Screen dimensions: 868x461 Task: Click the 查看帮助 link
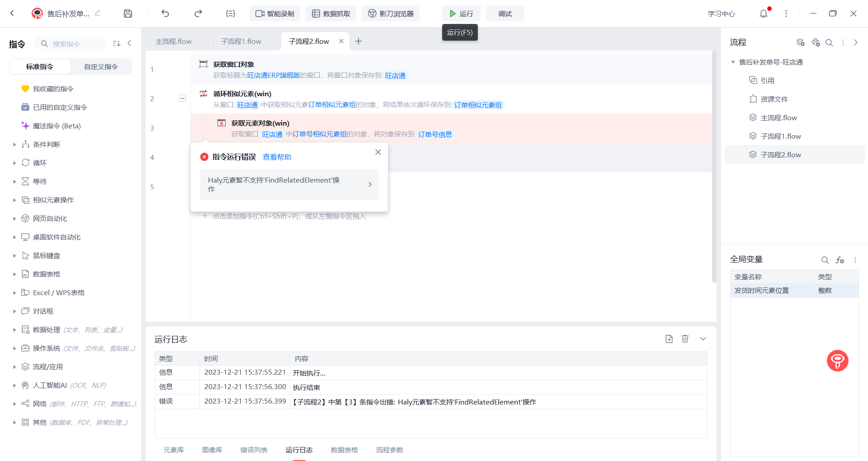[277, 157]
